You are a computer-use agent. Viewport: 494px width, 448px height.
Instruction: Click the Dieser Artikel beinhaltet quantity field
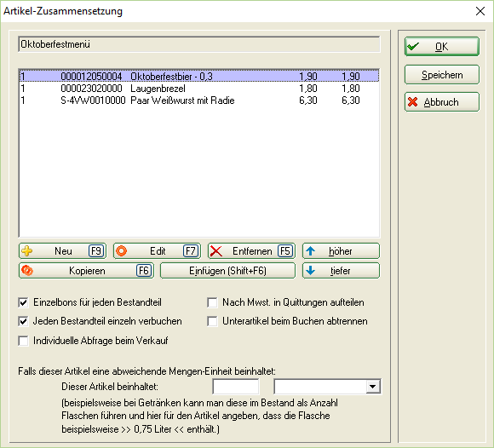coord(236,387)
